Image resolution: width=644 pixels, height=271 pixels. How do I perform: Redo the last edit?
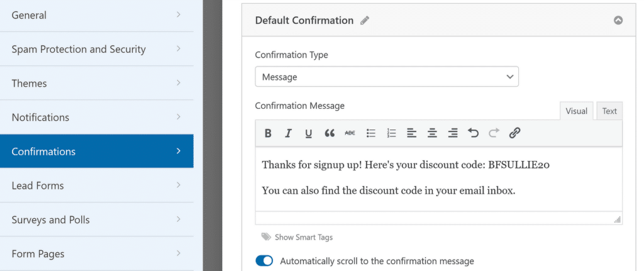[x=494, y=133]
